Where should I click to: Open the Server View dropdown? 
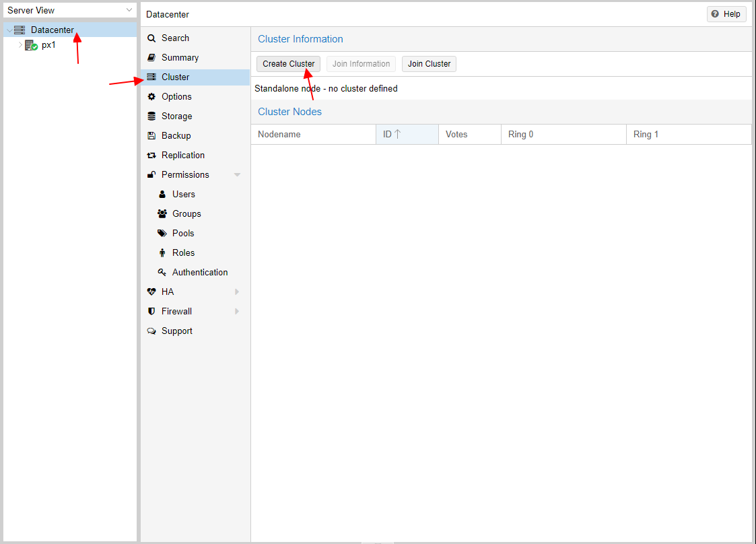click(x=129, y=10)
